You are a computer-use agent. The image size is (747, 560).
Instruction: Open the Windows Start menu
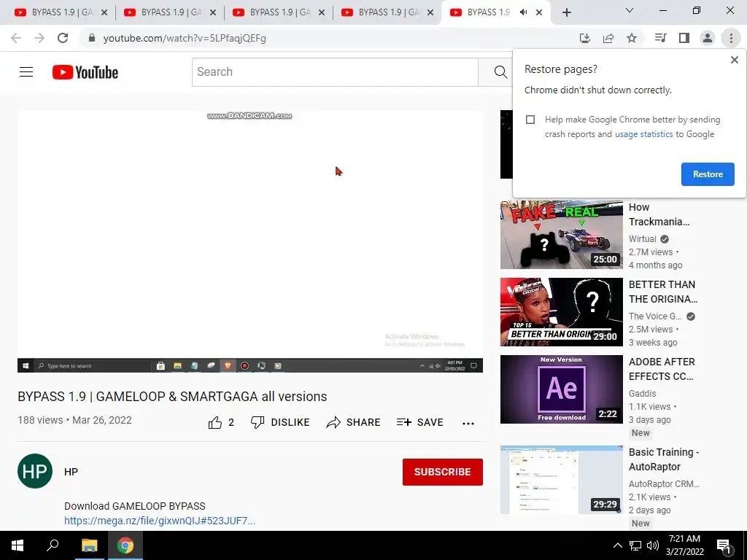click(18, 545)
